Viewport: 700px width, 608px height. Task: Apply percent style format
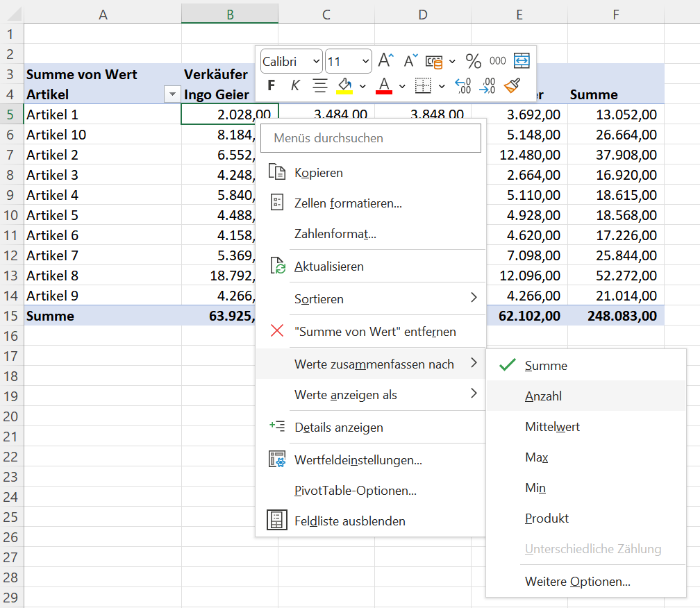pyautogui.click(x=474, y=61)
